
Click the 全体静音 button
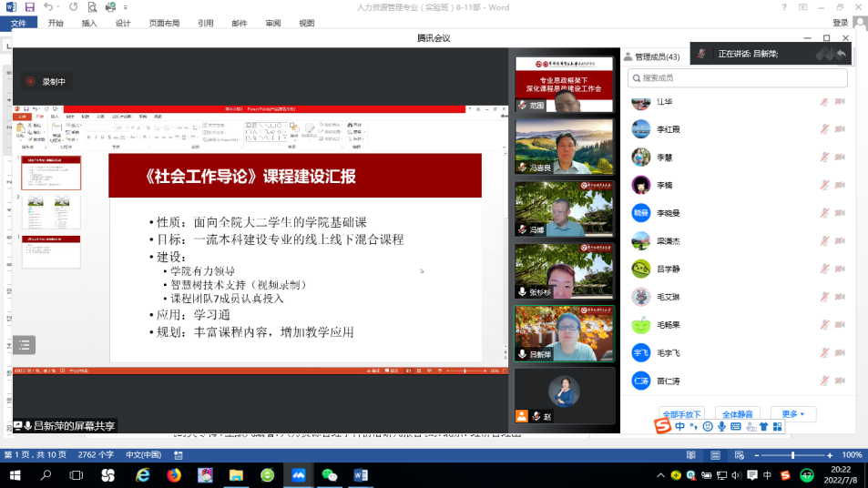(x=737, y=414)
